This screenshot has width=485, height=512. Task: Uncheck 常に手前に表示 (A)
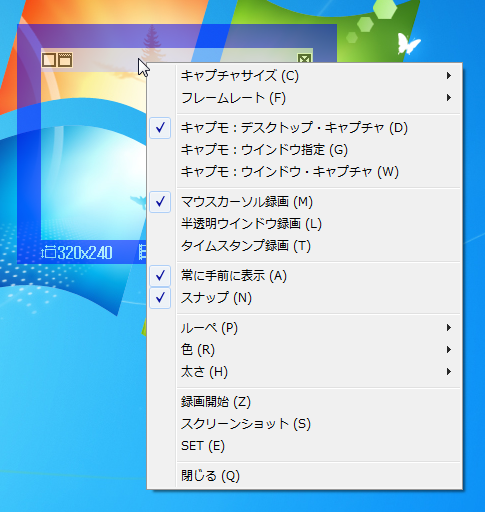tap(304, 276)
